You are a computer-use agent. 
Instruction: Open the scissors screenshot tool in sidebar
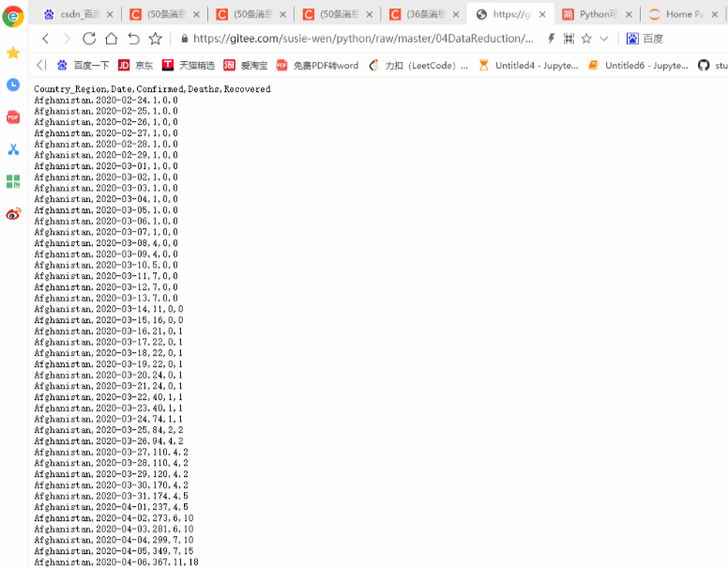[13, 149]
